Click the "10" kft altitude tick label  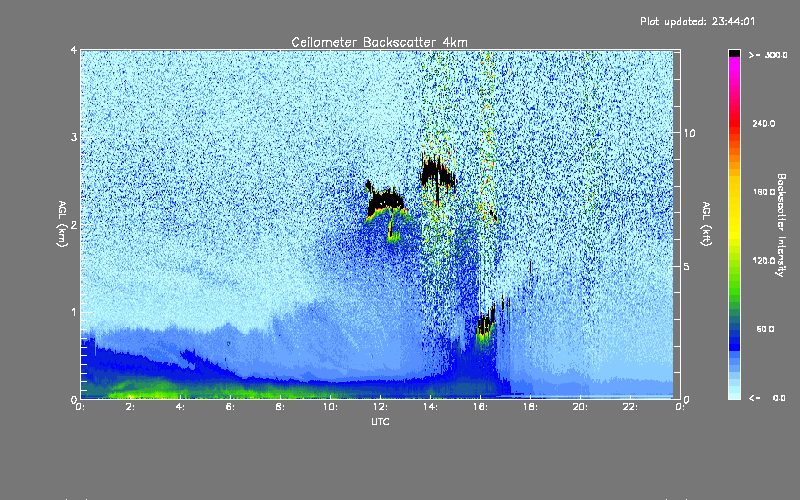689,133
